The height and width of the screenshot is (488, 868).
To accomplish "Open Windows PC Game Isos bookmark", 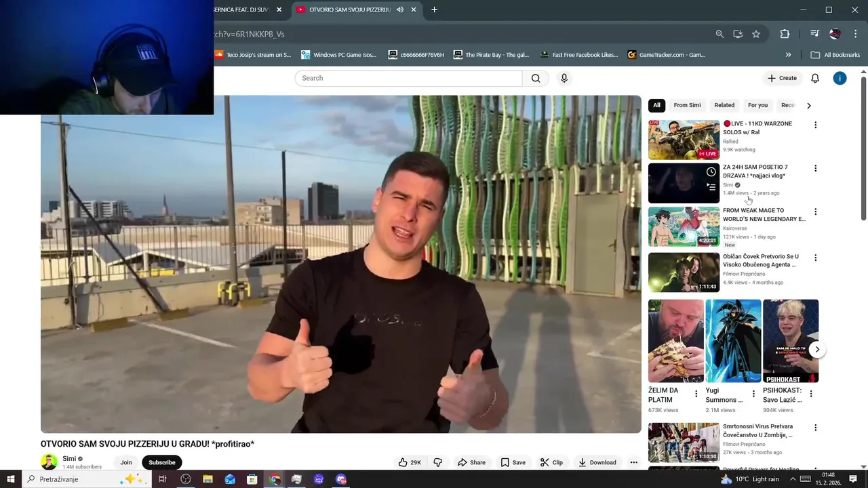I will 338,55.
